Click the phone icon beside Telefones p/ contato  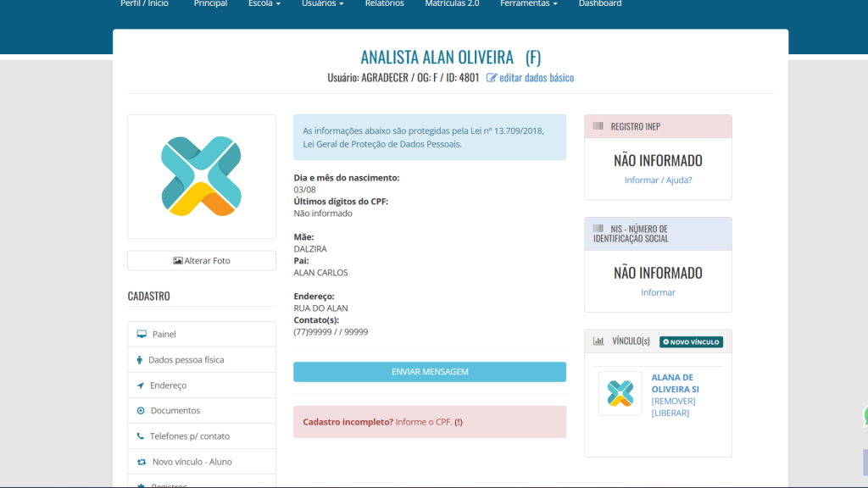[141, 436]
